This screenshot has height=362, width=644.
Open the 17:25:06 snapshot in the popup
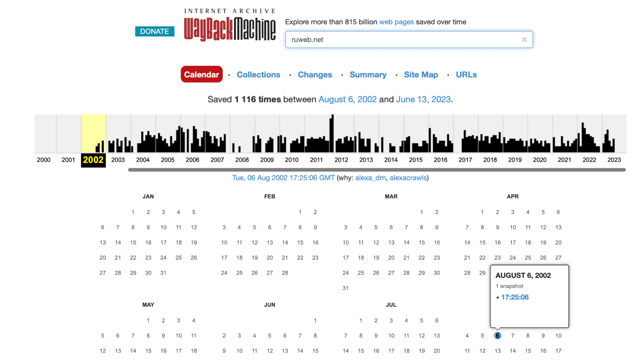coord(515,297)
